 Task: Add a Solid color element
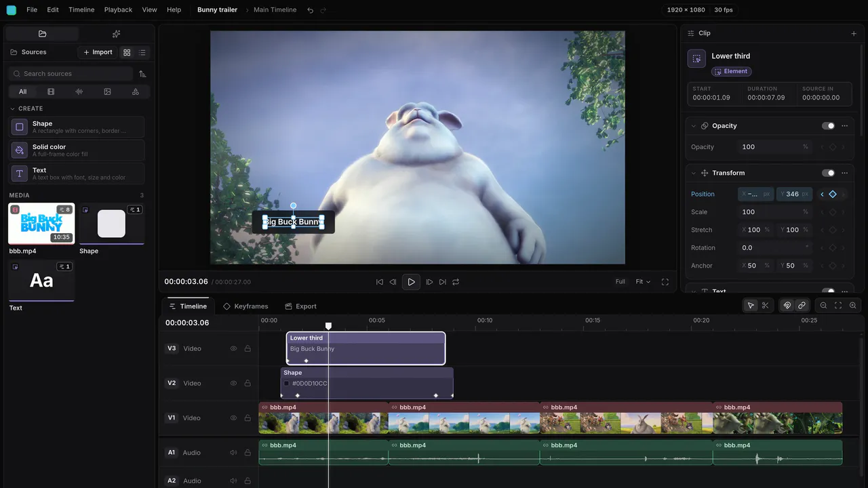click(77, 150)
